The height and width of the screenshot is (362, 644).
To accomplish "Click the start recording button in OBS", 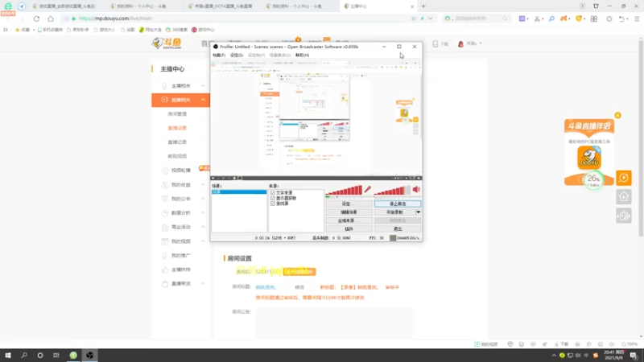I will 394,212.
